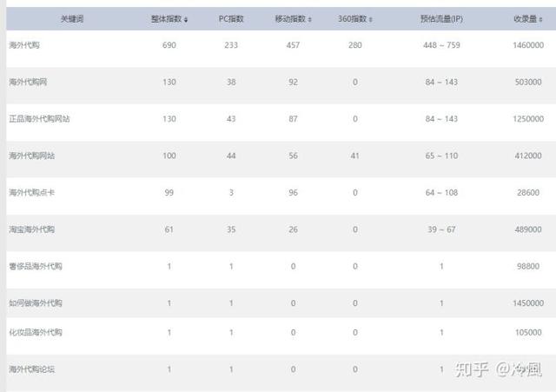Image resolution: width=556 pixels, height=392 pixels.
Task: Sort by 整体指数 arrow icon
Action: coord(187,19)
